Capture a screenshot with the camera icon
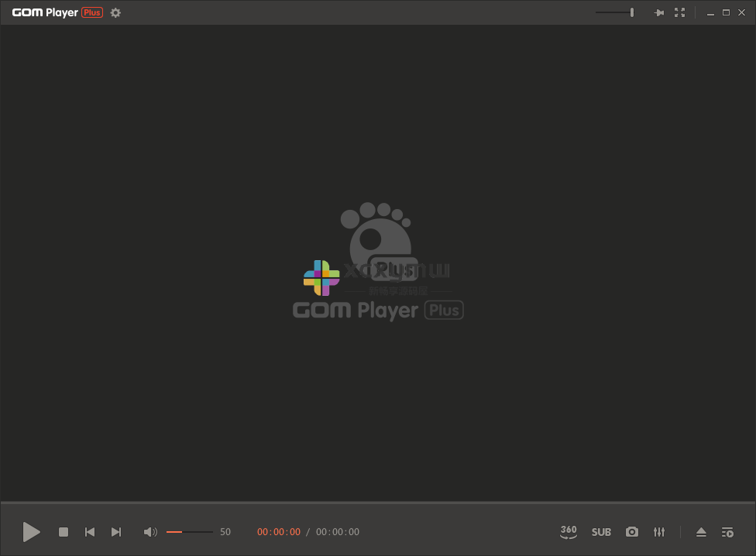The width and height of the screenshot is (756, 556). click(x=632, y=532)
